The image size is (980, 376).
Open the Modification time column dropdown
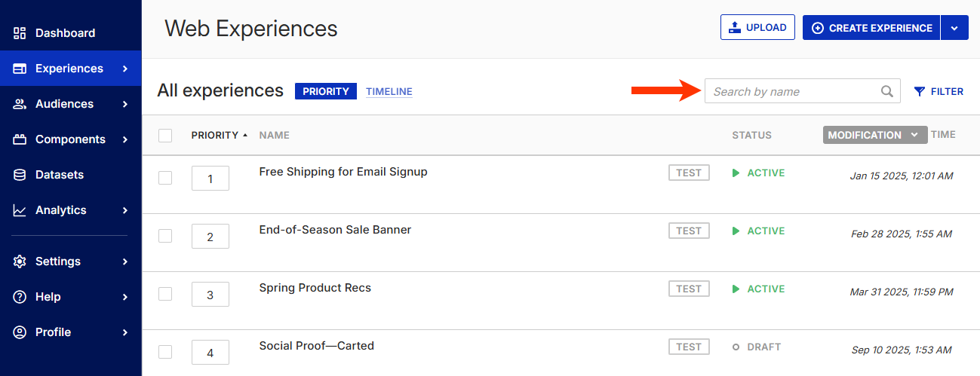coord(914,135)
